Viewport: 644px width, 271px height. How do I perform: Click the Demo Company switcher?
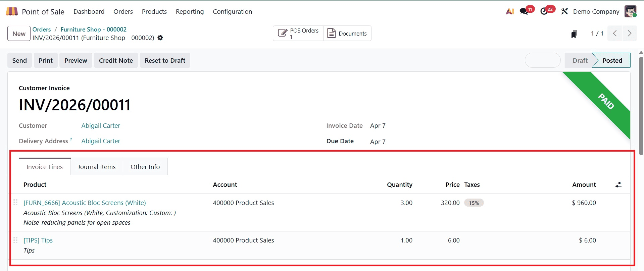point(596,11)
